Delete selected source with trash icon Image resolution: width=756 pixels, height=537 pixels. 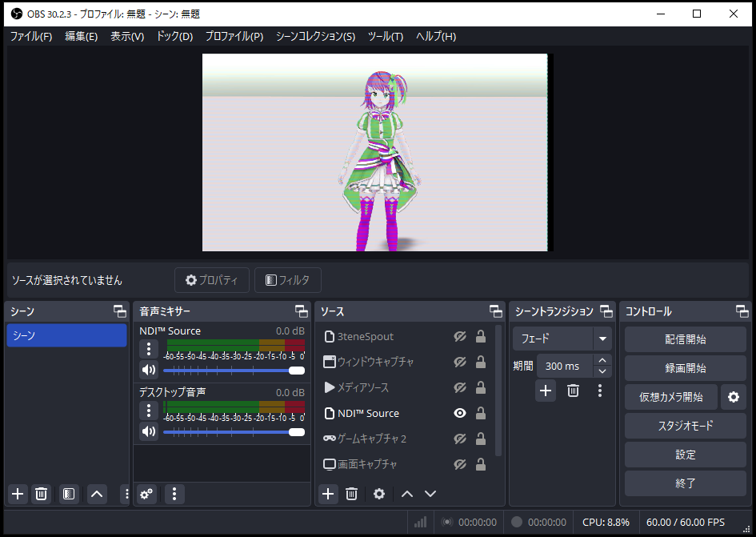(x=351, y=494)
